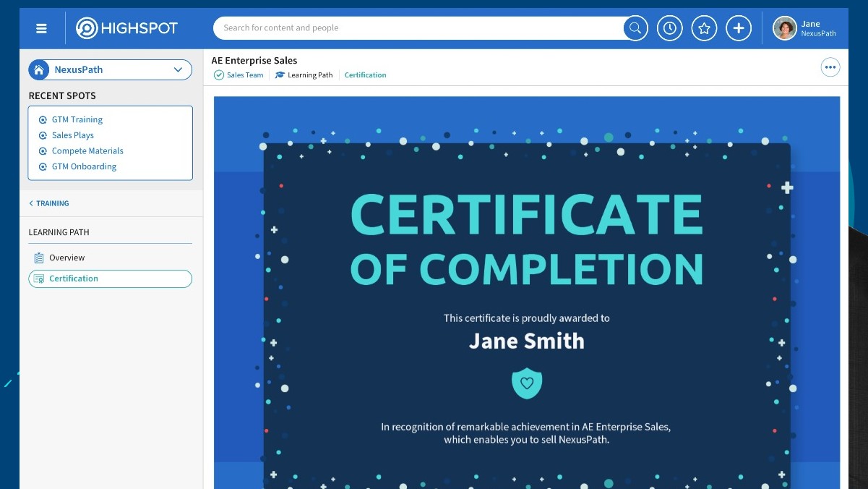Open the hamburger menu icon
The width and height of the screenshot is (868, 489).
point(41,27)
